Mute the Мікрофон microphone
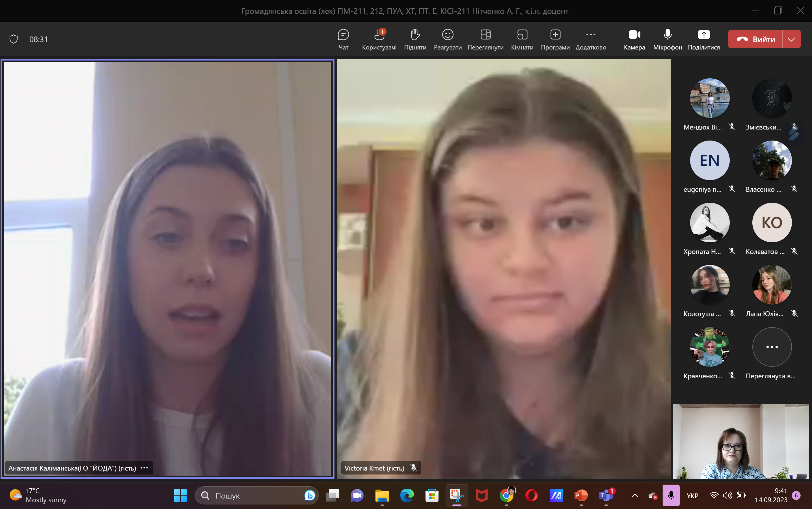This screenshot has height=509, width=812. (667, 39)
